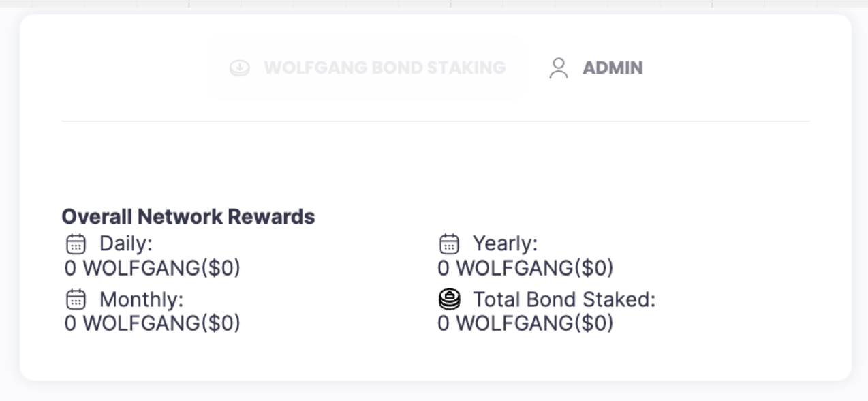Click the calendar icon beside Yearly
The image size is (868, 401).
tap(449, 243)
